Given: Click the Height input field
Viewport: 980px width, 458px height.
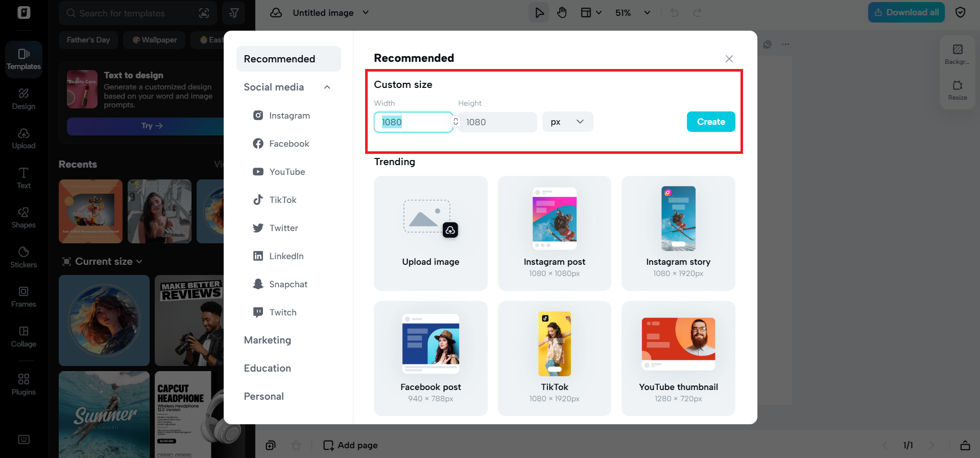Looking at the screenshot, I should [497, 122].
